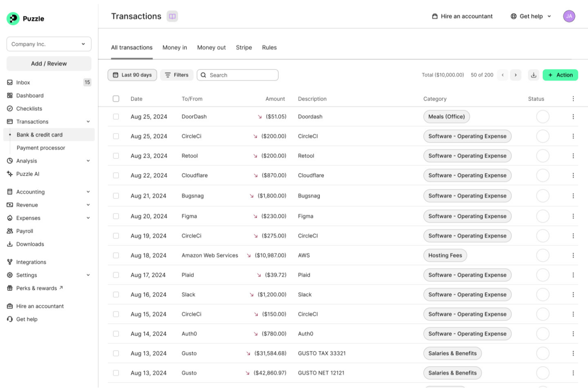The height and width of the screenshot is (392, 588).
Task: Switch to the Money out tab
Action: click(x=211, y=47)
